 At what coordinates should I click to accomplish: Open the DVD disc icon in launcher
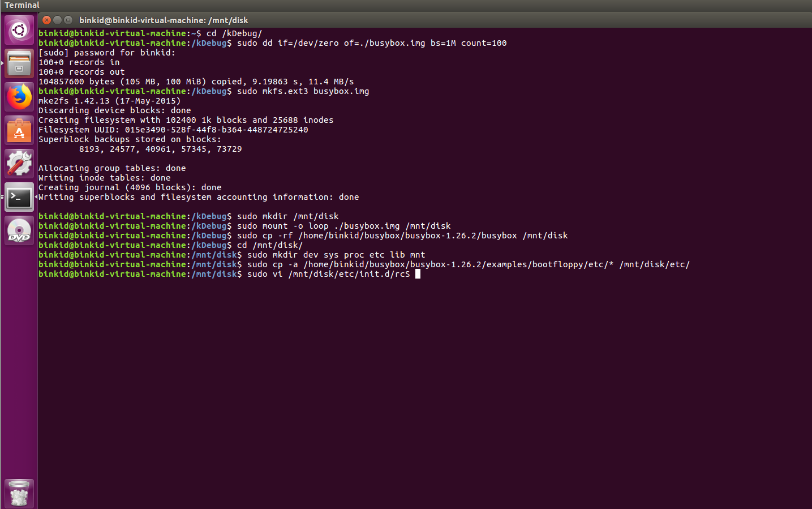[19, 230]
